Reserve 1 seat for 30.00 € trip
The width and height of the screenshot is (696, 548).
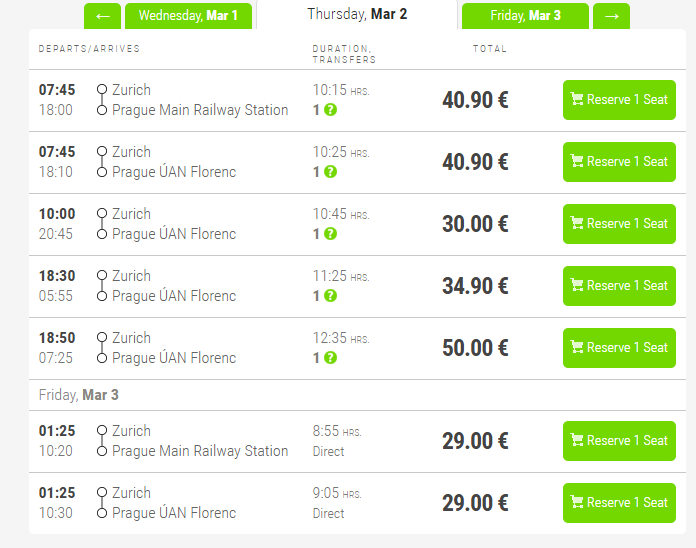click(619, 224)
